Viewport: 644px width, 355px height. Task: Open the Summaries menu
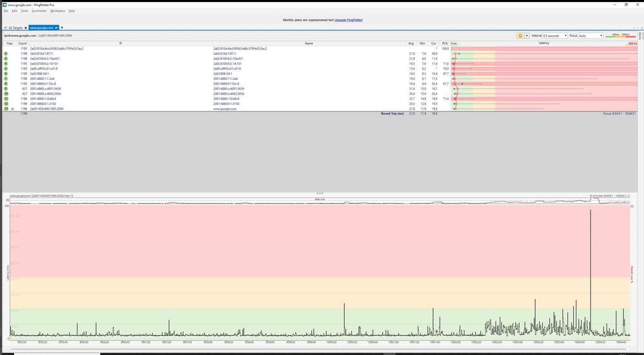point(39,11)
